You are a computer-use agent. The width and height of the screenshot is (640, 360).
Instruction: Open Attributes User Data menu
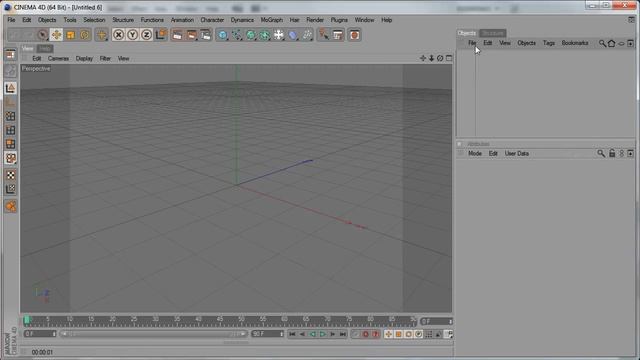[x=517, y=153]
